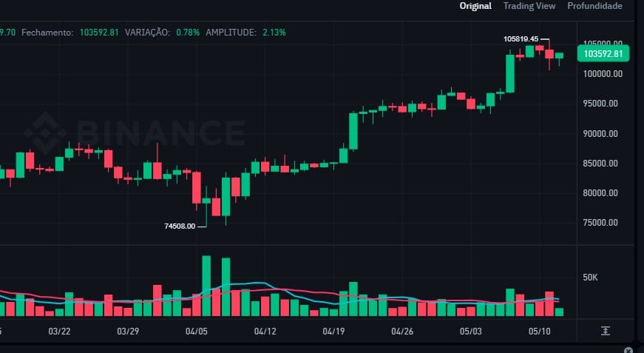Open the Trading View chart tab

point(529,6)
